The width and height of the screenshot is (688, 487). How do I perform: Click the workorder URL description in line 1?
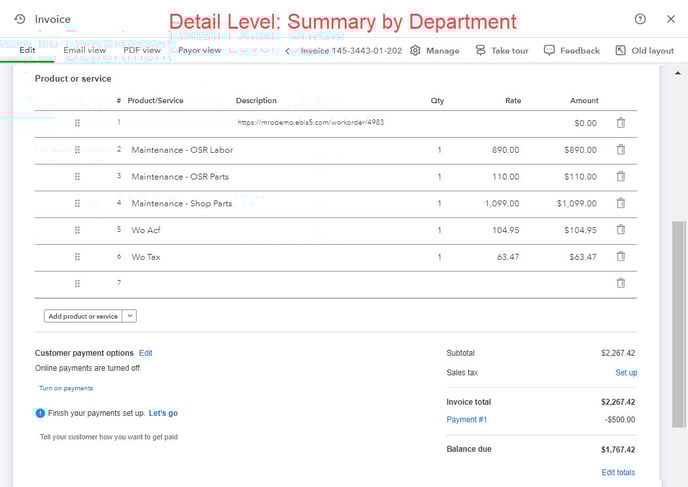pos(311,122)
